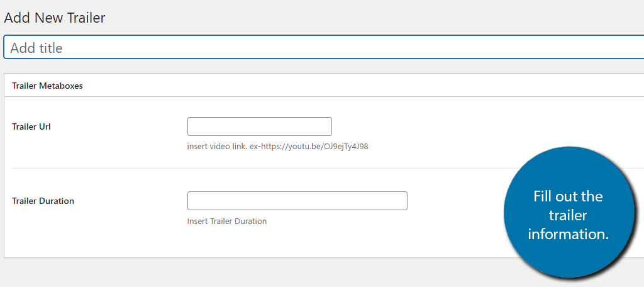Click the Add New Trailer page heading
Viewport: 644px width, 287px height.
coord(55,18)
